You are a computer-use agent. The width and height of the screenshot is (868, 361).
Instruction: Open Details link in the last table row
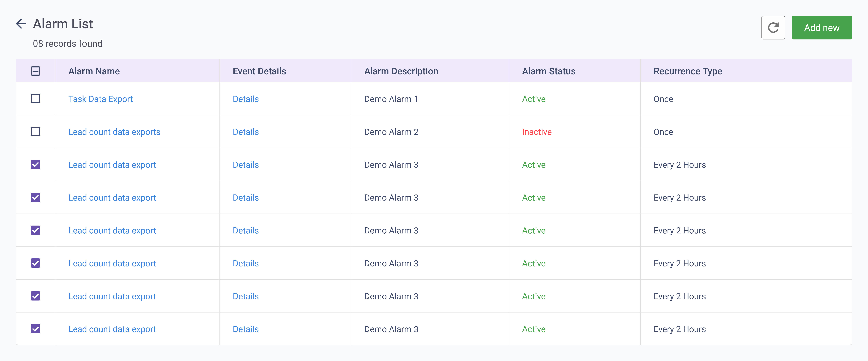coord(246,329)
